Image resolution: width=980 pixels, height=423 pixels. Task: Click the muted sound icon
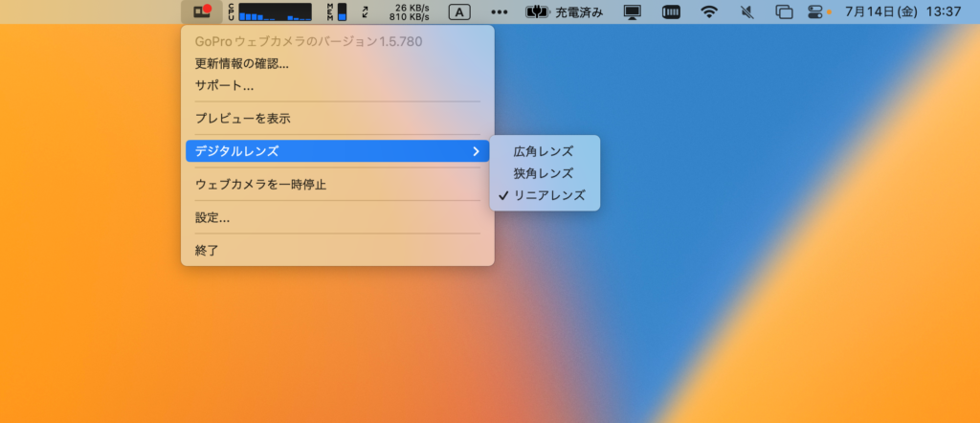point(746,12)
